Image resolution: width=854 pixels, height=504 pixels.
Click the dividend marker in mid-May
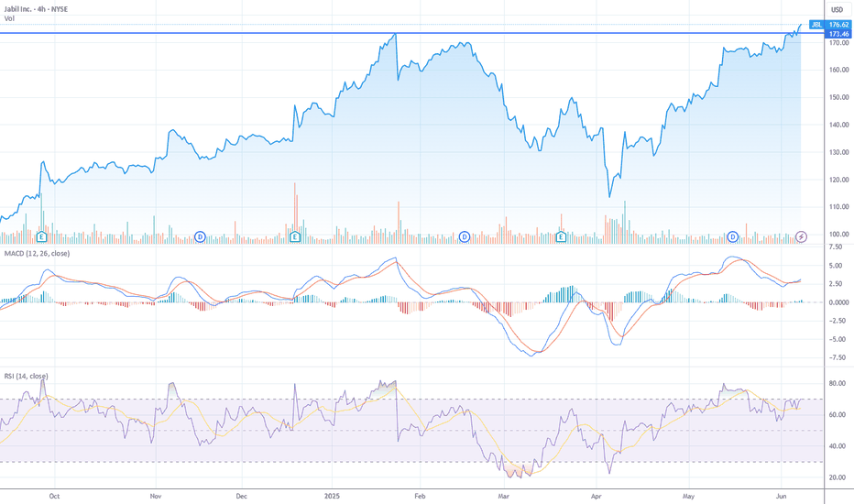(732, 236)
